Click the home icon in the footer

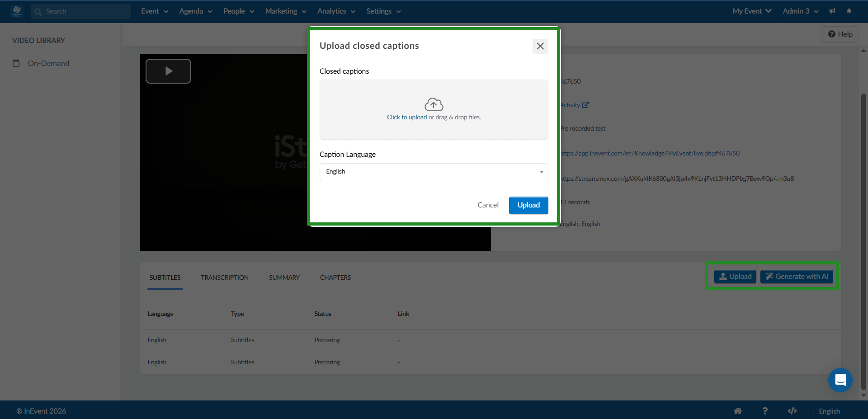point(738,410)
